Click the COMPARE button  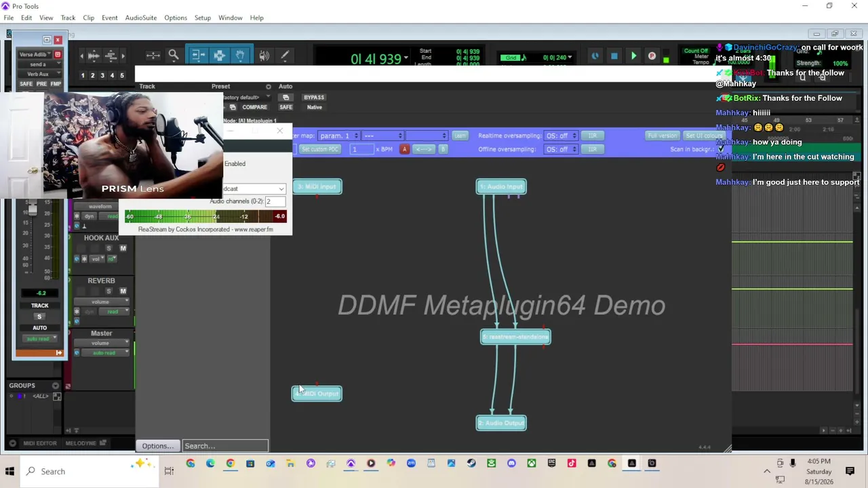(255, 107)
